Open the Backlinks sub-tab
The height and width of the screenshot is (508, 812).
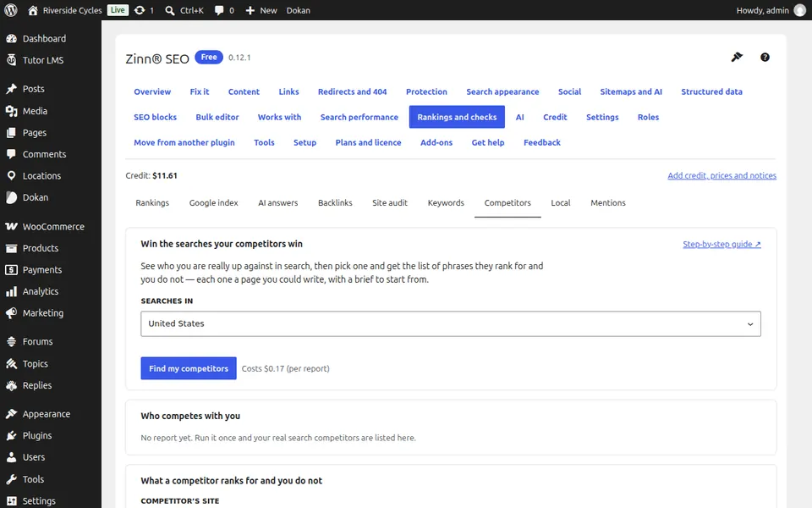pos(335,202)
